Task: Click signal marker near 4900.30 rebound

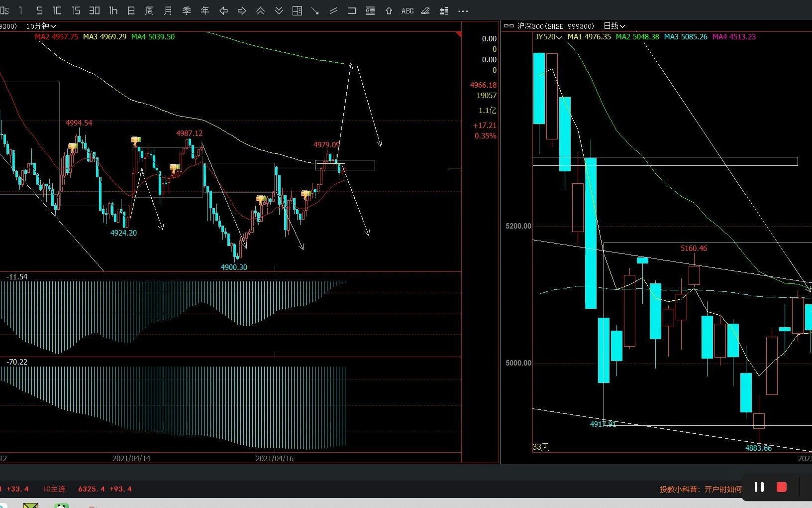Action: tap(261, 200)
